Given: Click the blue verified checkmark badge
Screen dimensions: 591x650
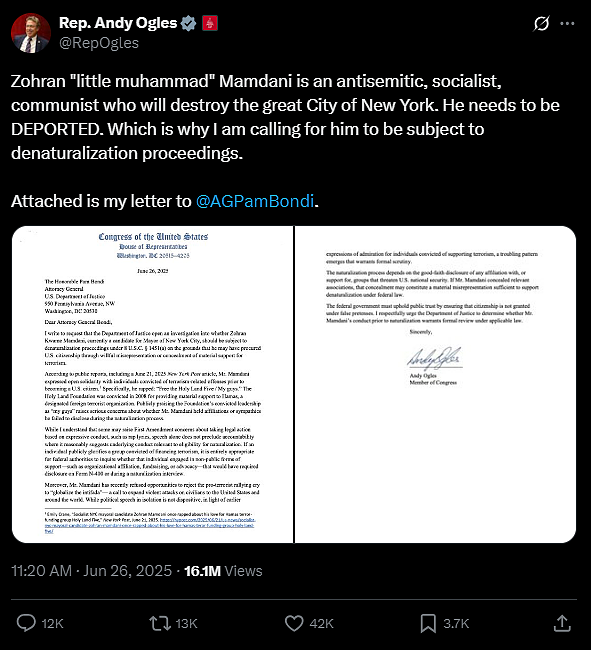Looking at the screenshot, I should point(189,23).
